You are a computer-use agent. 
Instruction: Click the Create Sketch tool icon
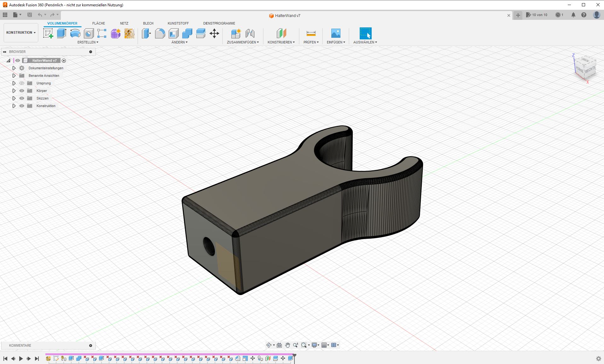point(48,33)
